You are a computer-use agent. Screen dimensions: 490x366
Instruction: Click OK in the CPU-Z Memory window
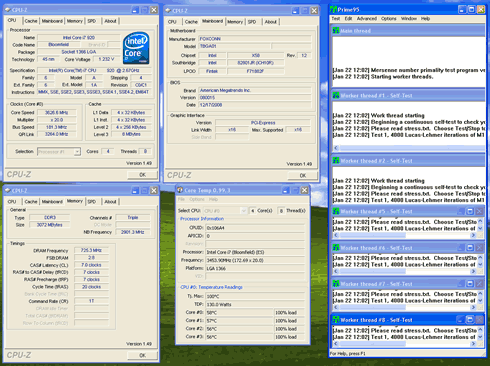(142, 355)
